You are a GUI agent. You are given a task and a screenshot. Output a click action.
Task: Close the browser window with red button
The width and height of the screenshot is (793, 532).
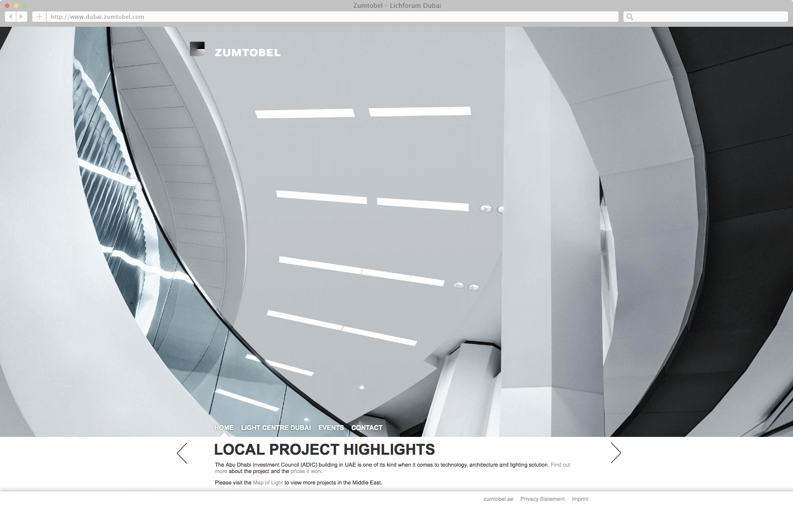pos(7,5)
